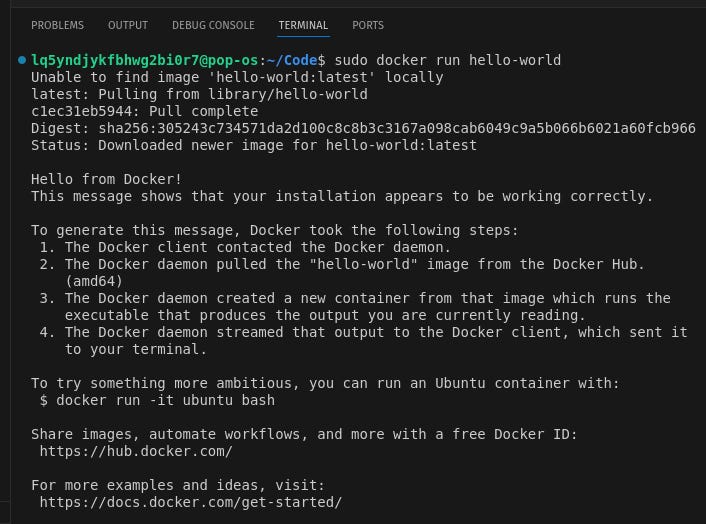Screen dimensions: 706x524
Task: Open the OUTPUT tab
Action: click(x=128, y=25)
